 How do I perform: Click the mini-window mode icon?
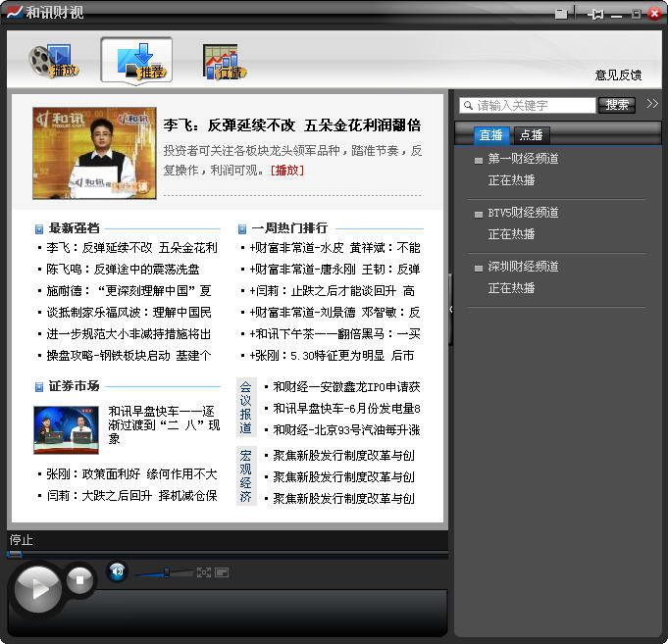[x=222, y=572]
